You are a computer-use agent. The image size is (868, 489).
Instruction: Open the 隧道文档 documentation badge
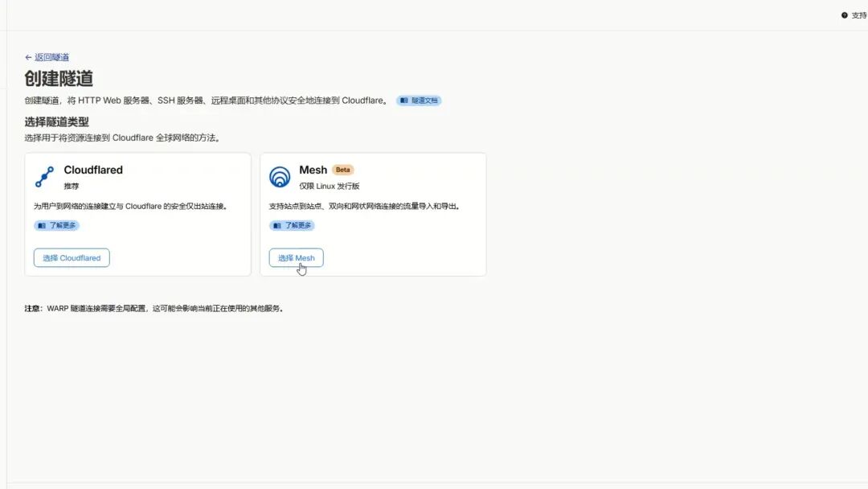click(x=419, y=101)
